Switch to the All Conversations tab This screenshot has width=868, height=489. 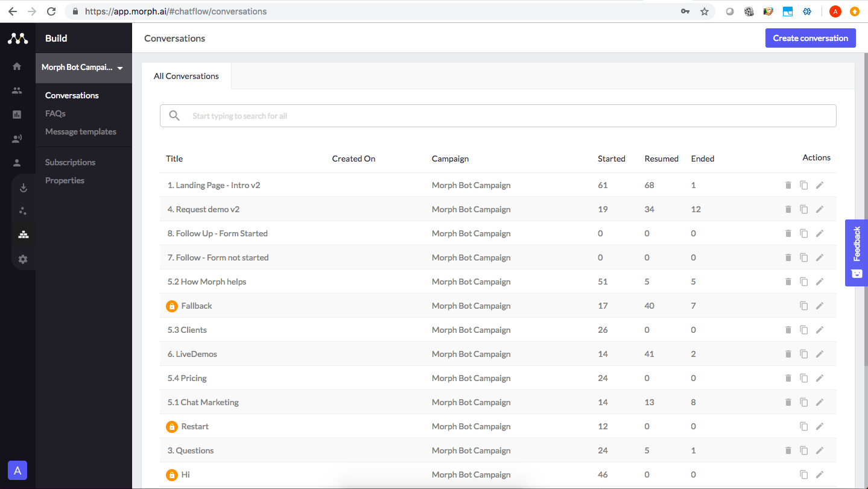[x=186, y=76]
